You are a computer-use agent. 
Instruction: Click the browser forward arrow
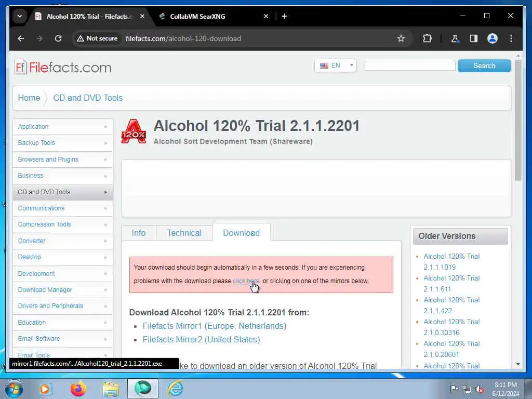(x=39, y=38)
